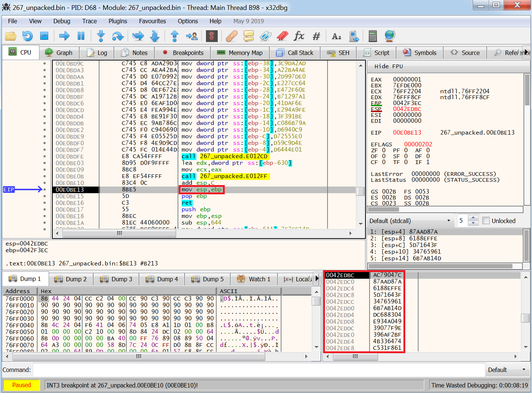This screenshot has width=532, height=393.
Task: Toggle the breakpoint bullet at address 00E0BE15
Action: [x=45, y=196]
